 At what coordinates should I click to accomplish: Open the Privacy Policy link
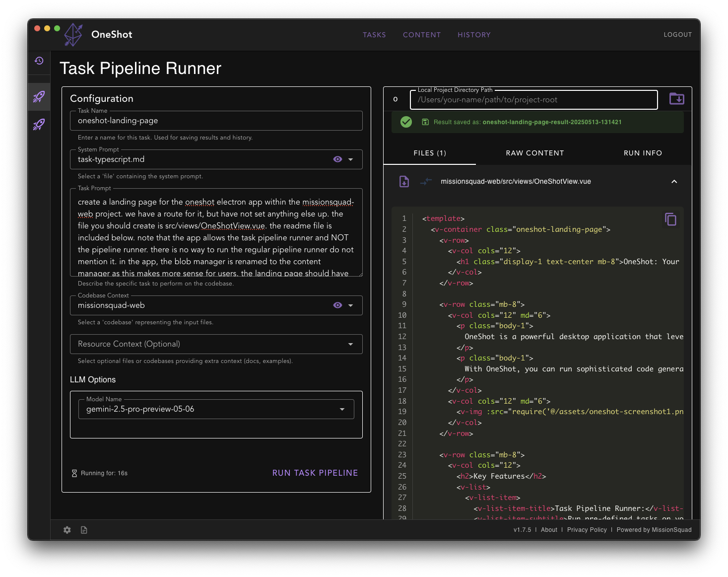tap(587, 530)
